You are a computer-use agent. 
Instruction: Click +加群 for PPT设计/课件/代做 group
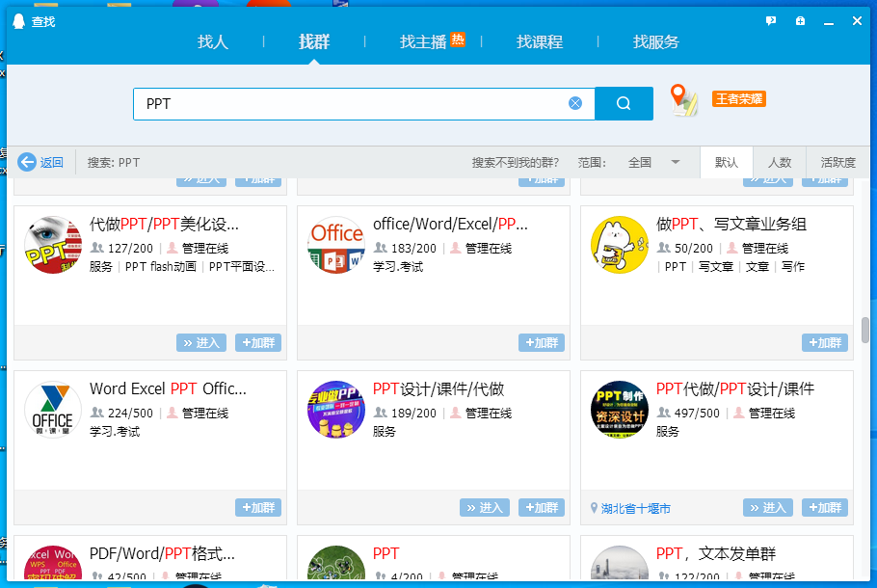542,507
